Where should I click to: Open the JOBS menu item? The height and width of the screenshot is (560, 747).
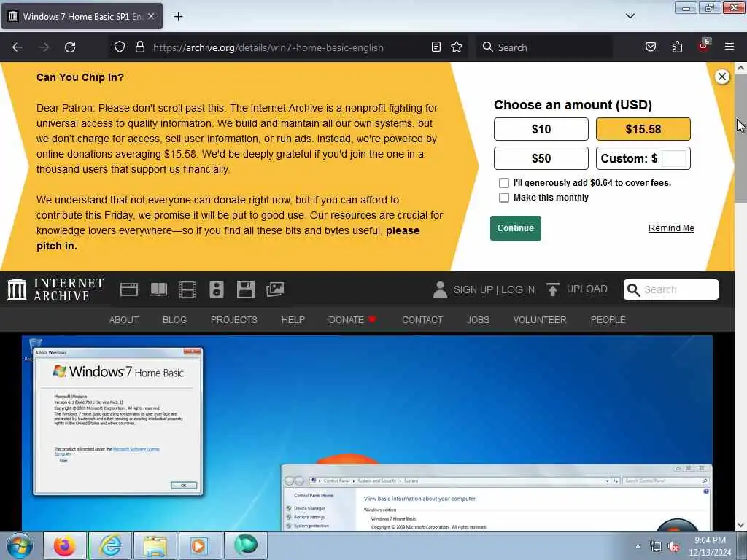(478, 320)
